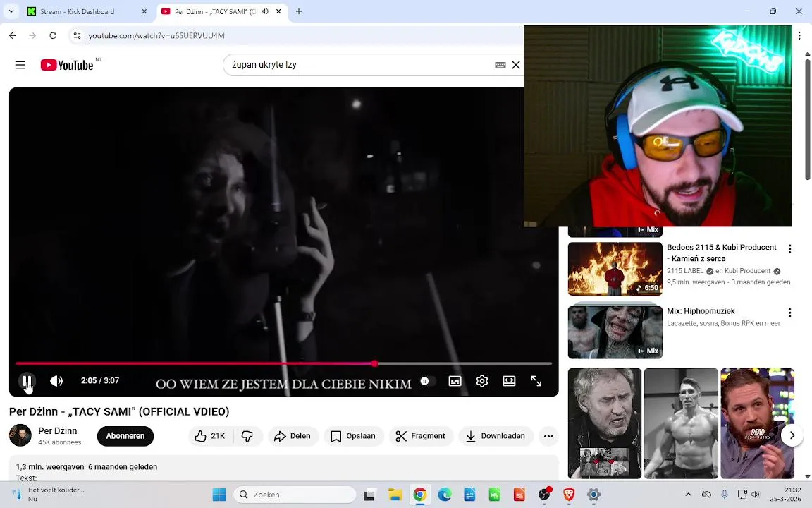Image resolution: width=812 pixels, height=508 pixels.
Task: Click the video progress scrubber dot
Action: click(x=374, y=363)
